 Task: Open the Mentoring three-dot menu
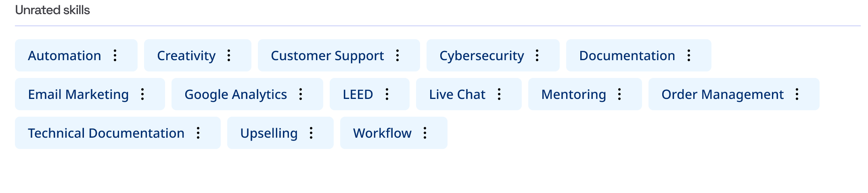[619, 94]
